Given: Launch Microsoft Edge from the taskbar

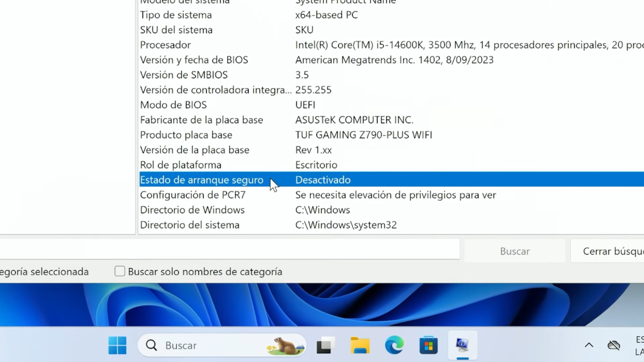Looking at the screenshot, I should point(394,345).
